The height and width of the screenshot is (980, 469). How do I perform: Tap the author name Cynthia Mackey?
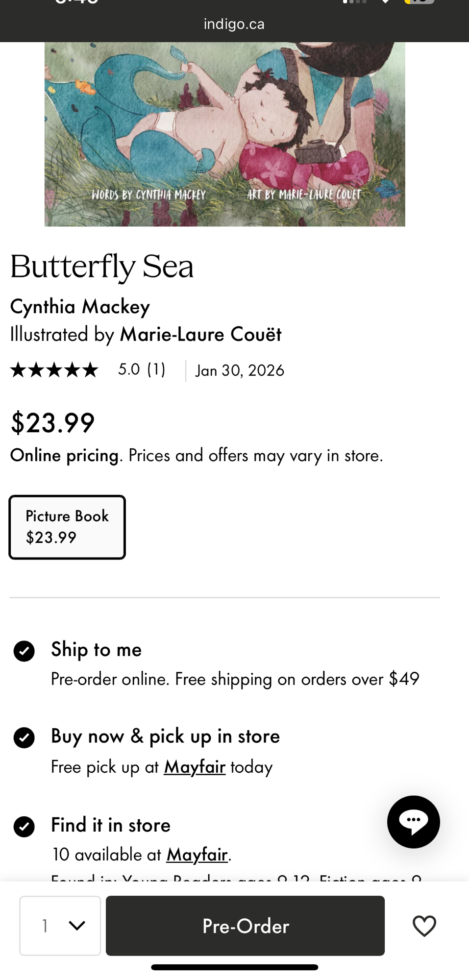[x=80, y=307]
